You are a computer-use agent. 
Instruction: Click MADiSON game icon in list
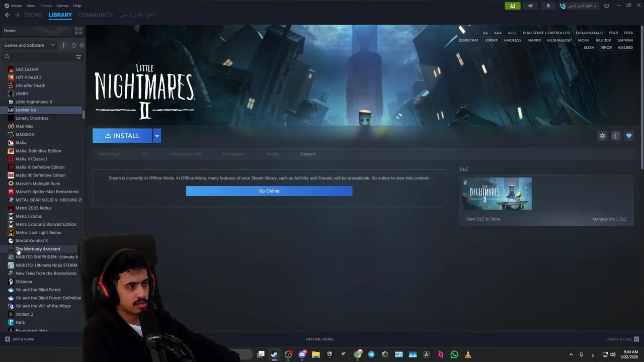coord(11,135)
